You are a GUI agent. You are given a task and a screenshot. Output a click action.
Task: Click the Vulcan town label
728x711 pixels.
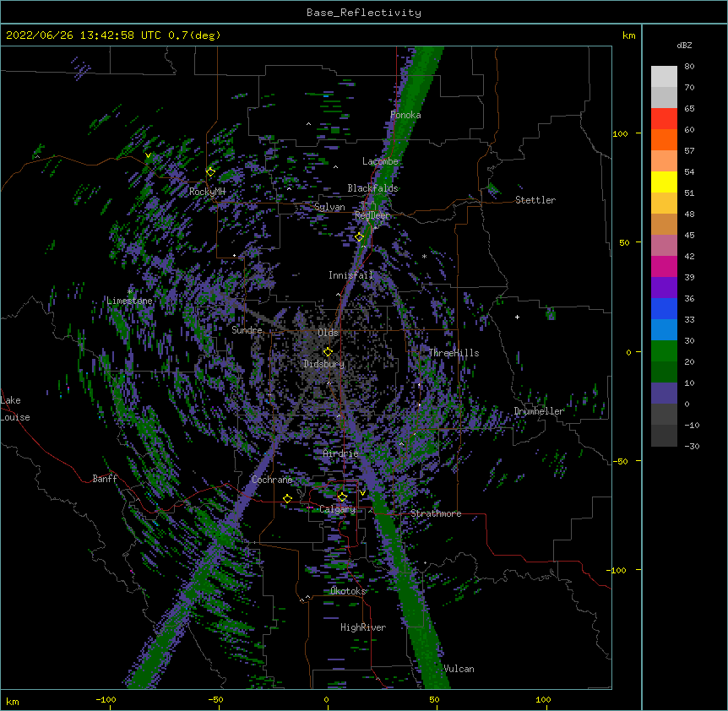pyautogui.click(x=459, y=669)
